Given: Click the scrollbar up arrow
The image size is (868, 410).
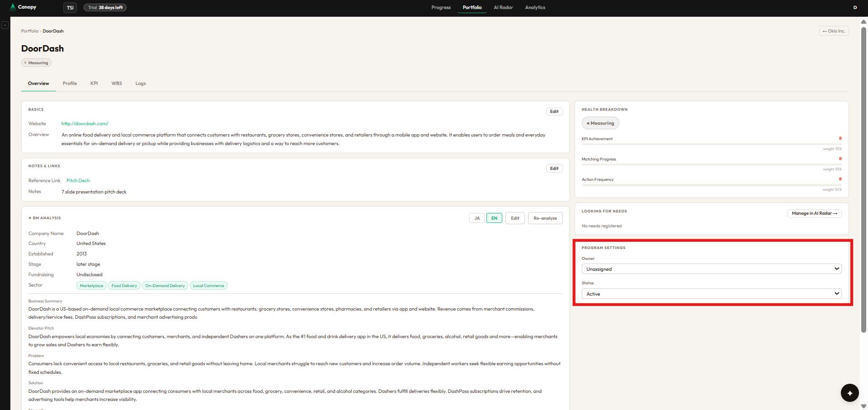Looking at the screenshot, I should (863, 22).
